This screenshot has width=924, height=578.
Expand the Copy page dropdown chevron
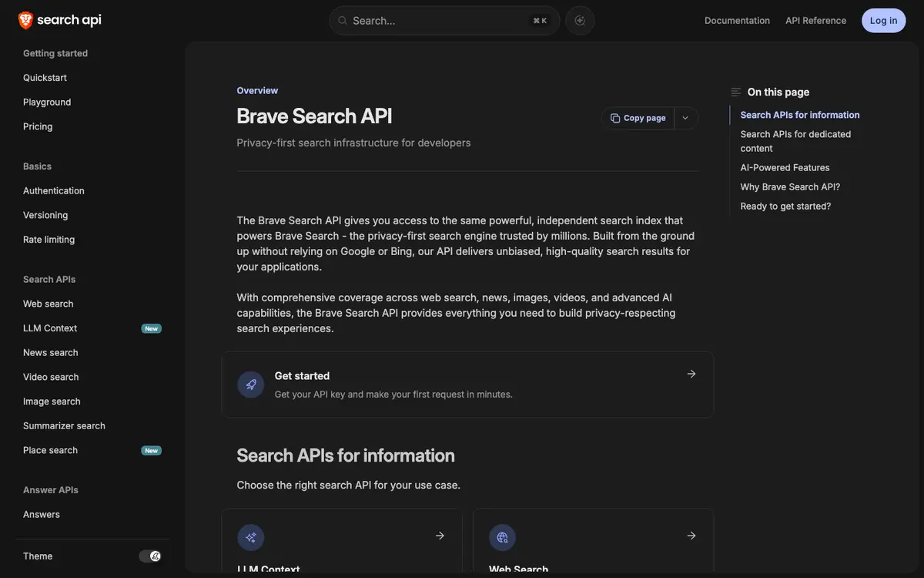click(685, 118)
